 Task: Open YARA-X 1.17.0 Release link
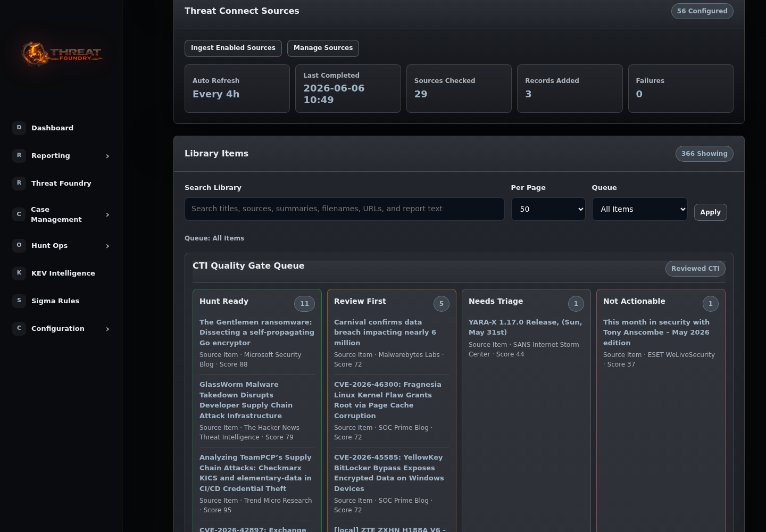click(x=525, y=327)
